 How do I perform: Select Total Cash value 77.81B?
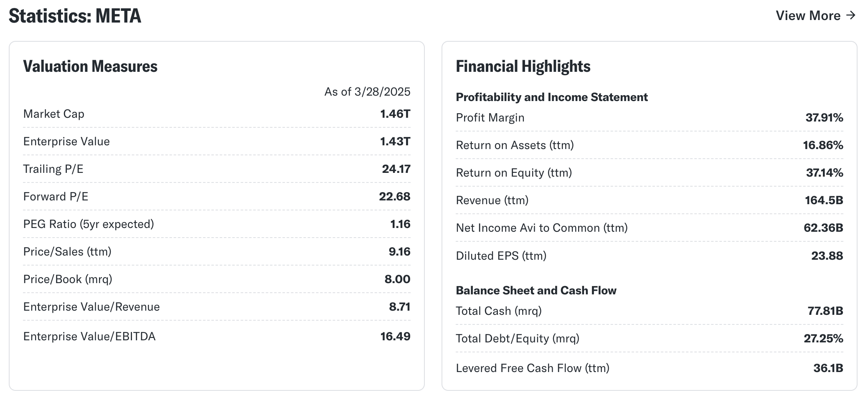[825, 311]
